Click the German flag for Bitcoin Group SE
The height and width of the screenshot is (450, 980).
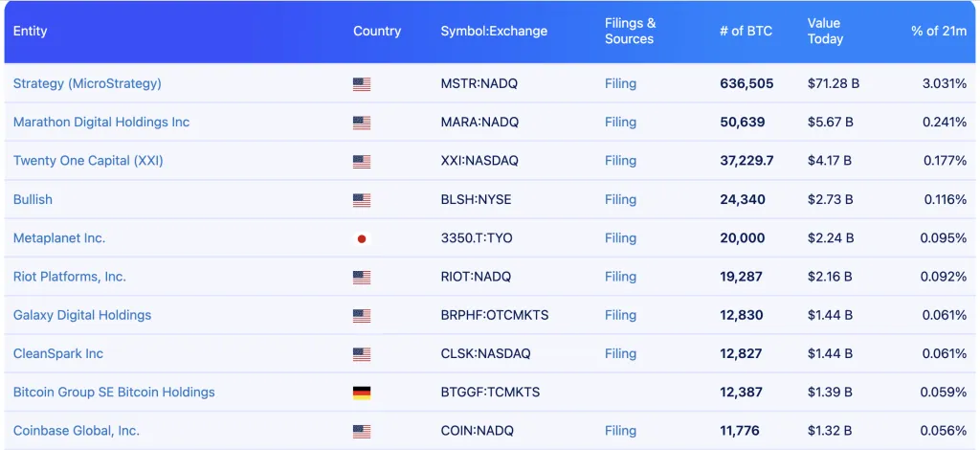[x=361, y=393]
